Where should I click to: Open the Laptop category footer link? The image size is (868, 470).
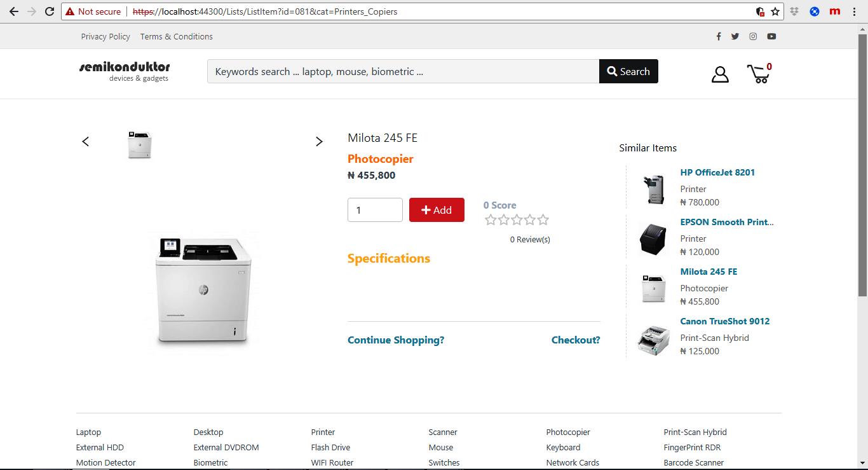coord(88,432)
